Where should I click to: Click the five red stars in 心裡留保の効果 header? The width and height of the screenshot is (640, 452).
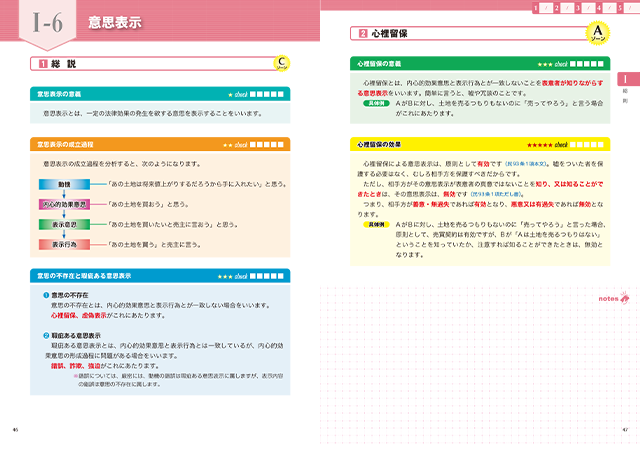540,145
